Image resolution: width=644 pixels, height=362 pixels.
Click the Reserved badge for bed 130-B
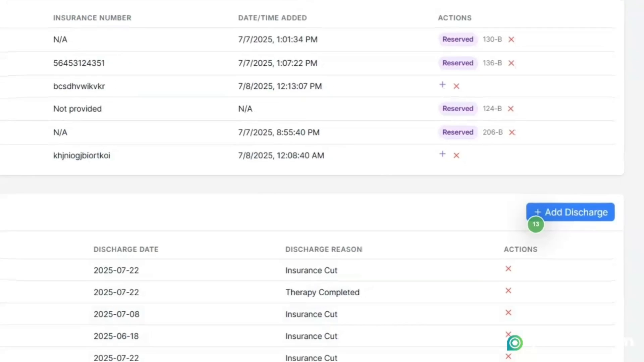(x=458, y=39)
